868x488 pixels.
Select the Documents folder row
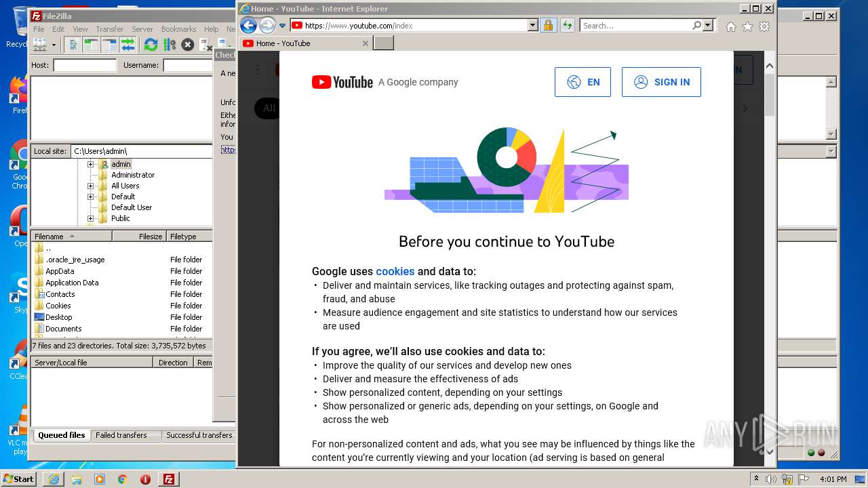(122, 329)
